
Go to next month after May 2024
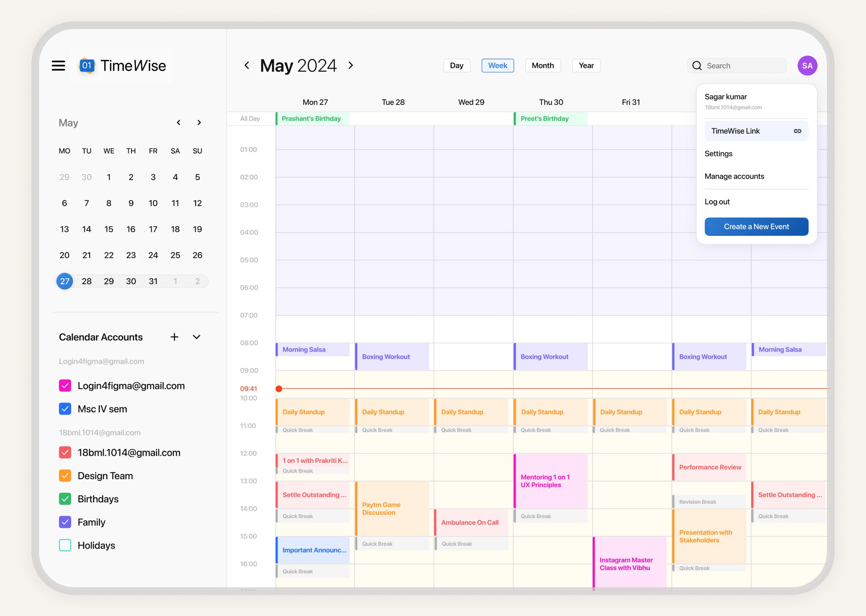351,65
